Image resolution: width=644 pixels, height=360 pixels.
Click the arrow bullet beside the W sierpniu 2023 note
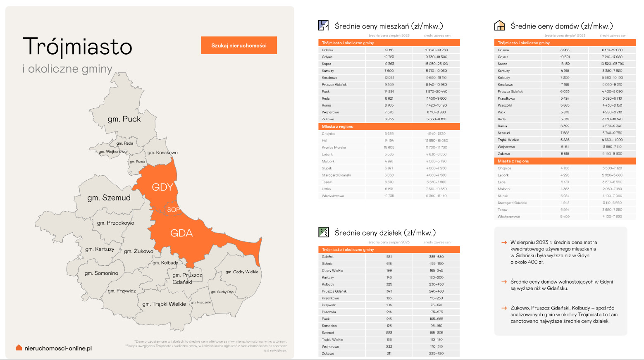click(504, 243)
